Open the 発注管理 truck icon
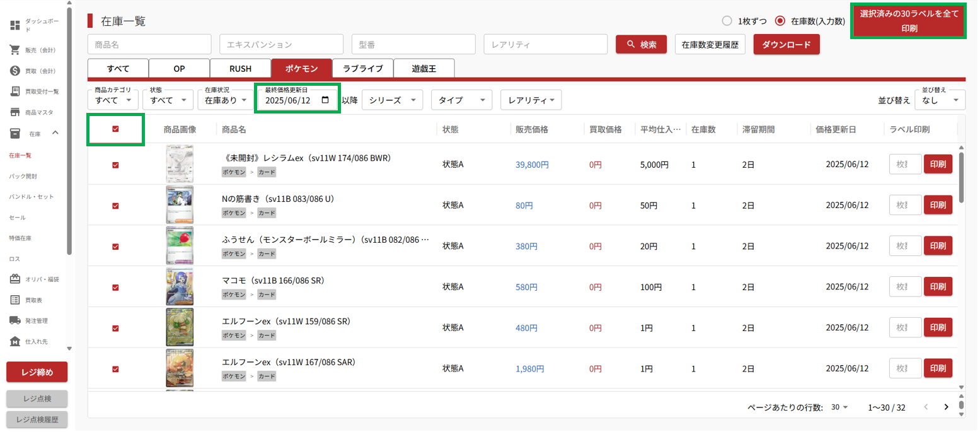Viewport: 980px width, 432px height. pyautogui.click(x=15, y=320)
